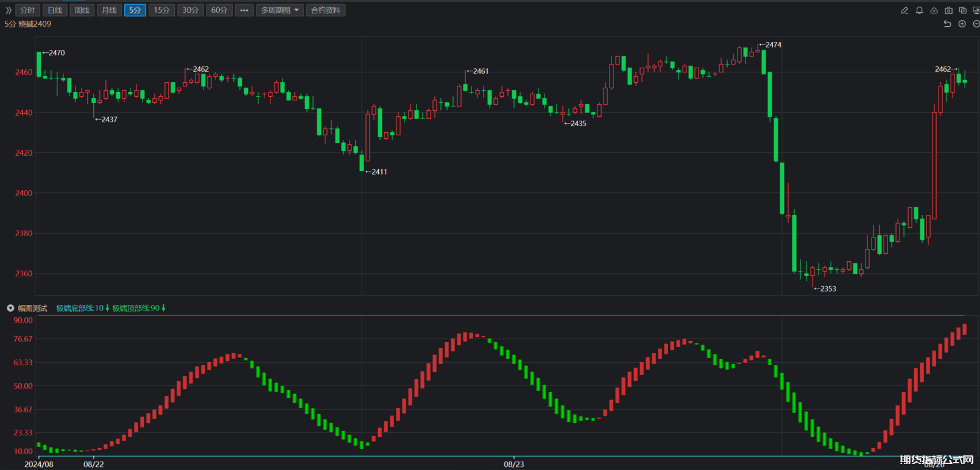The height and width of the screenshot is (470, 980).
Task: Click the undo arrow icon
Action: click(947, 24)
